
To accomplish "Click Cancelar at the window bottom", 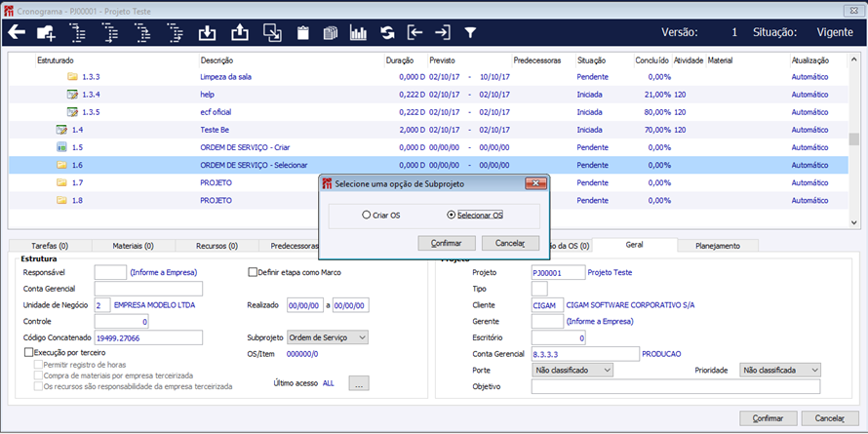I will pyautogui.click(x=830, y=418).
